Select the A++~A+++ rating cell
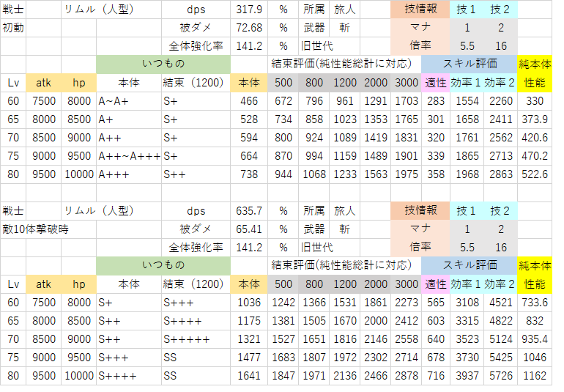This screenshot has height=392, width=564. tap(129, 156)
